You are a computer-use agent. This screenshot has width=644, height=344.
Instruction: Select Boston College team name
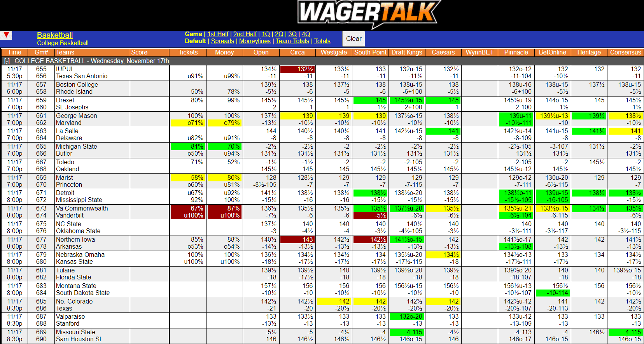pyautogui.click(x=77, y=85)
